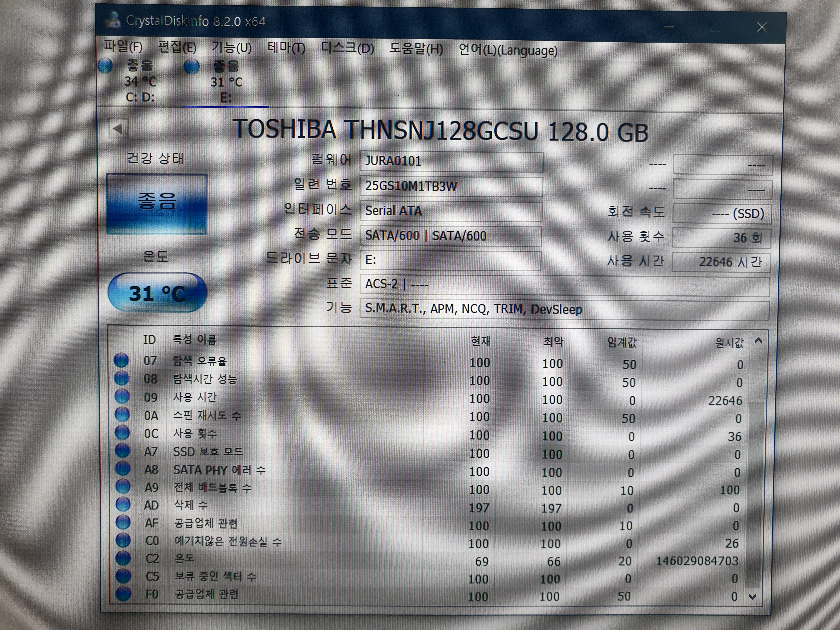Click the serial number field 25GS10M1TB3W
This screenshot has height=630, width=840.
pyautogui.click(x=451, y=186)
